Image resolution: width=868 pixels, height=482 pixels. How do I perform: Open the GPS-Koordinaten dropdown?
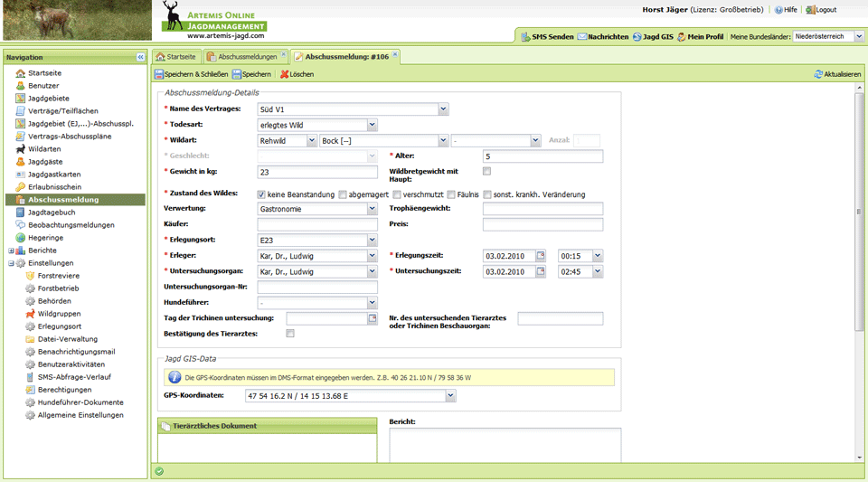point(450,396)
